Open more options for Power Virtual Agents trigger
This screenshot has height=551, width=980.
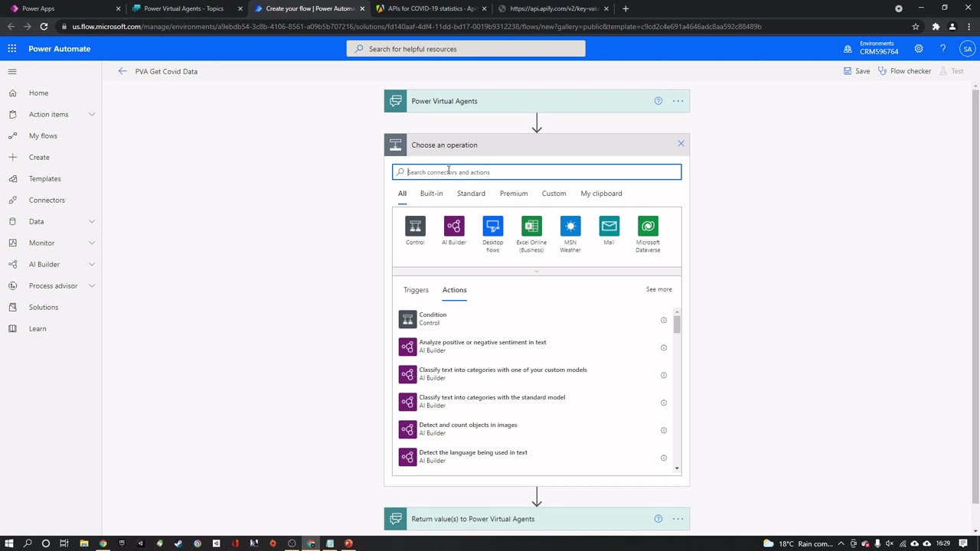(x=678, y=101)
